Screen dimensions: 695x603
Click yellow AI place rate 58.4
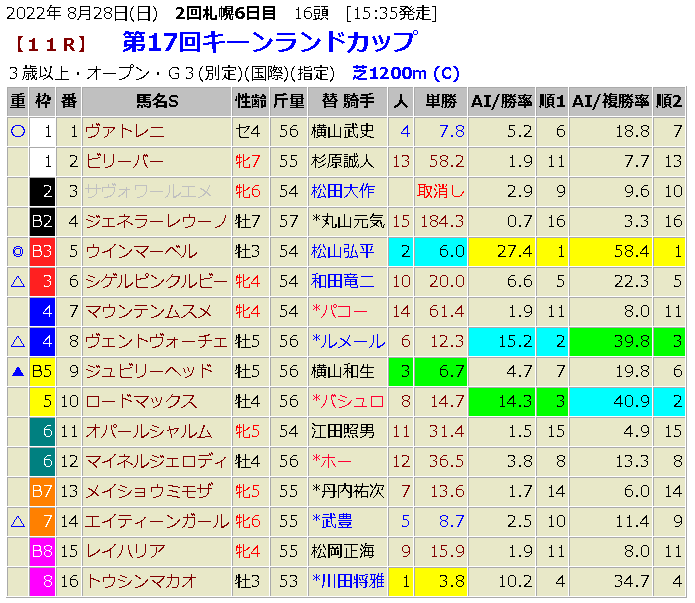pyautogui.click(x=610, y=251)
